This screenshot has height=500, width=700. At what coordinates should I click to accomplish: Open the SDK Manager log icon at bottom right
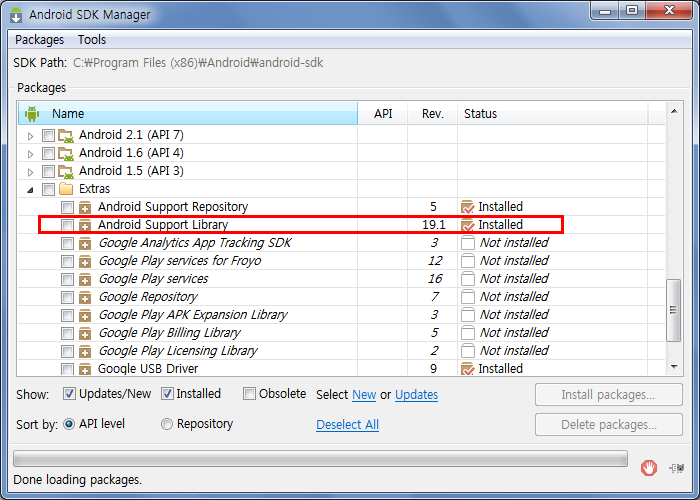pyautogui.click(x=676, y=468)
